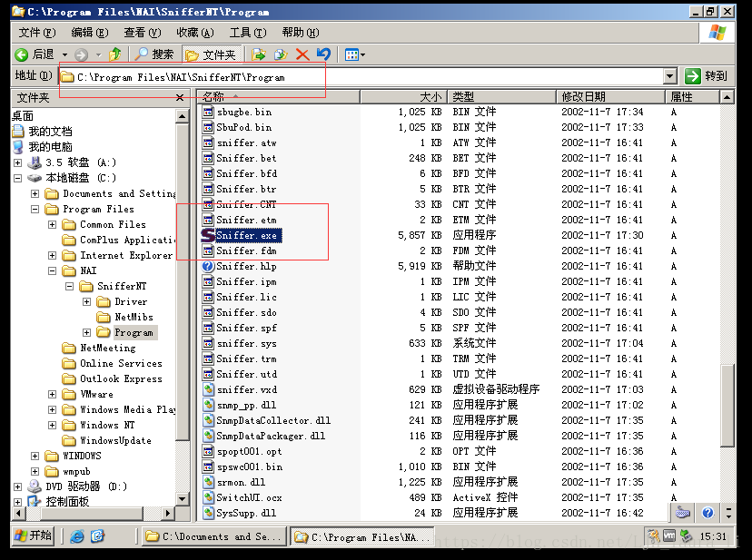Viewport: 752px width, 560px height.
Task: Open the Back button history dropdown arrow
Action: click(64, 55)
